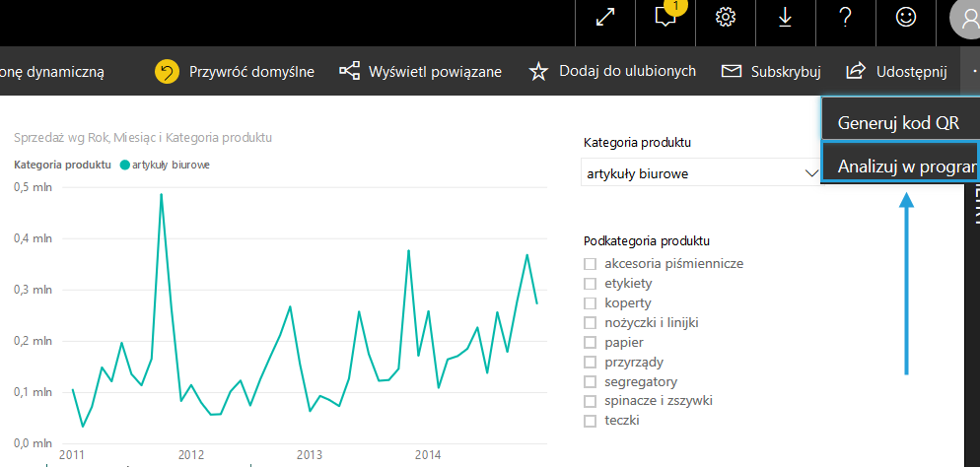The image size is (980, 467).
Task: Open the settings gear icon
Action: coord(726,19)
